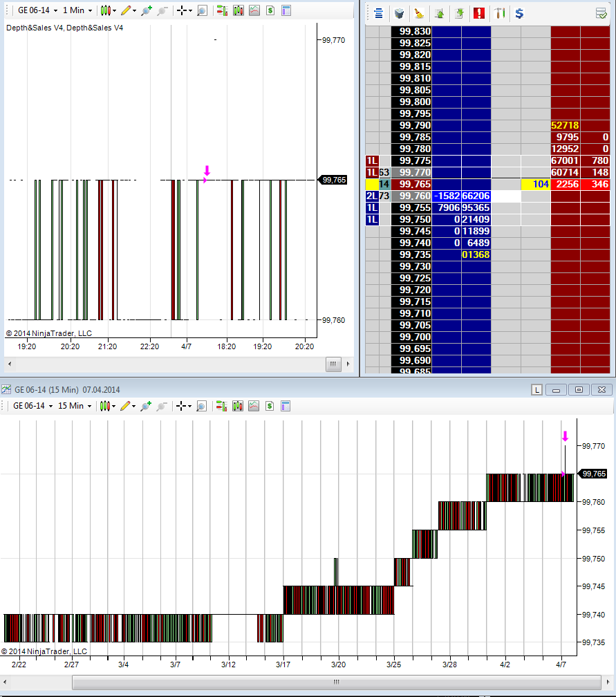
Task: Open data series icon in 1 Min chart
Action: click(239, 10)
